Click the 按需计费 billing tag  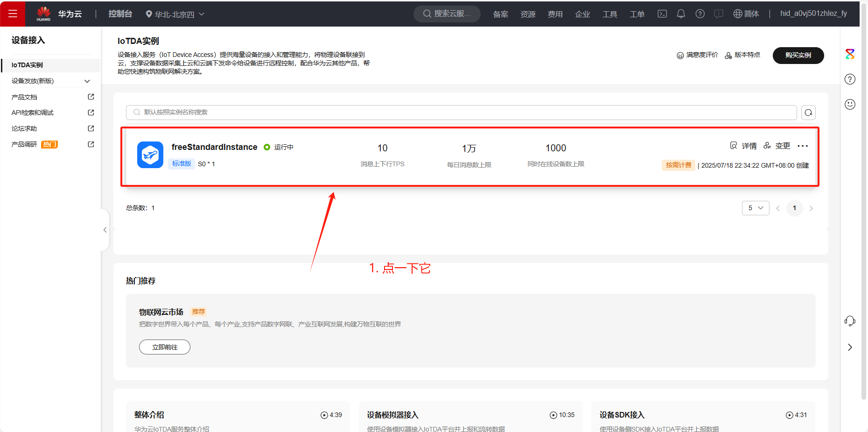point(679,165)
